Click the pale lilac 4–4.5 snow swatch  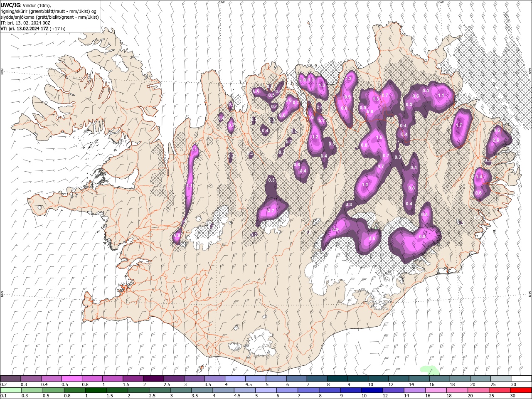click(x=235, y=379)
